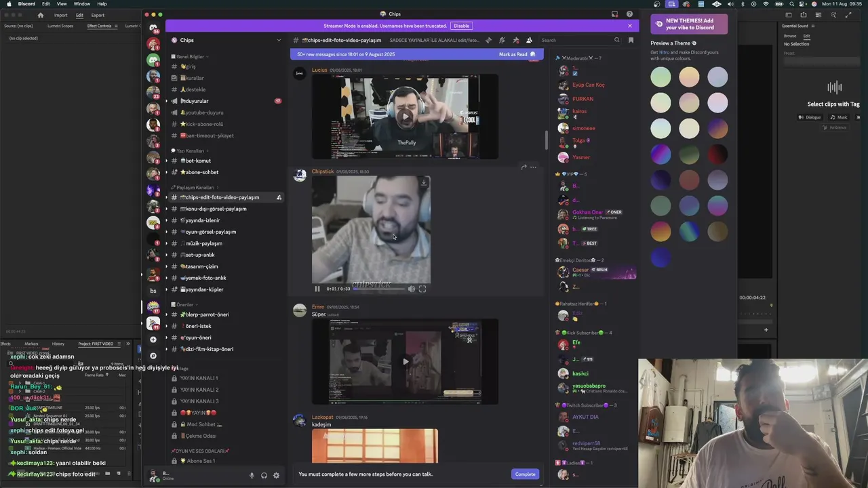Click the invite icon beside chips-edit-foto-video-paylaşım channel
Image resolution: width=868 pixels, height=488 pixels.
click(279, 197)
